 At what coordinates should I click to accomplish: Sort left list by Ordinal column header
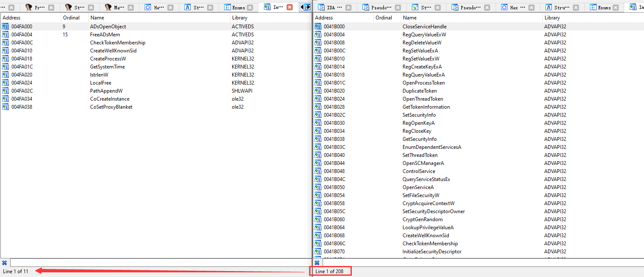(x=71, y=18)
